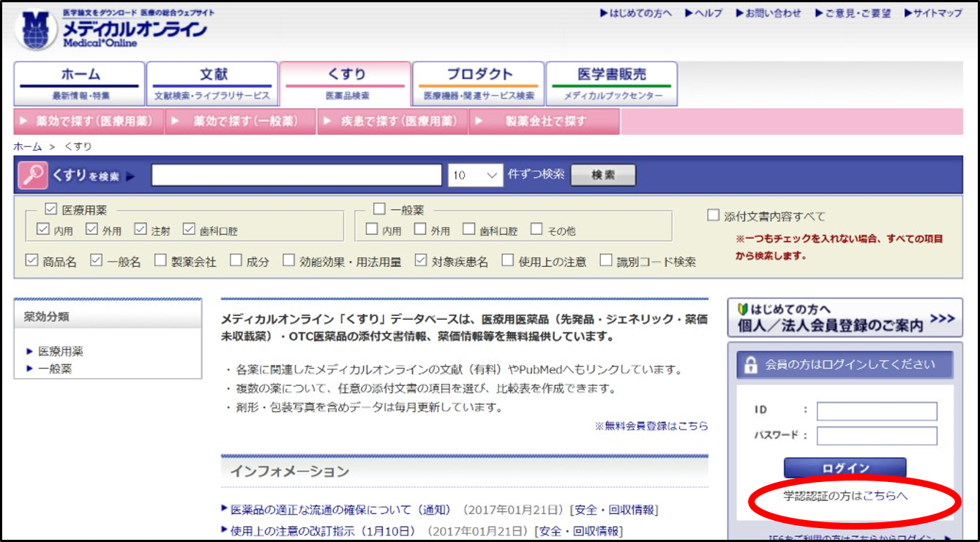Image resolution: width=980 pixels, height=542 pixels.
Task: Open the ホーム tab
Action: pyautogui.click(x=80, y=83)
